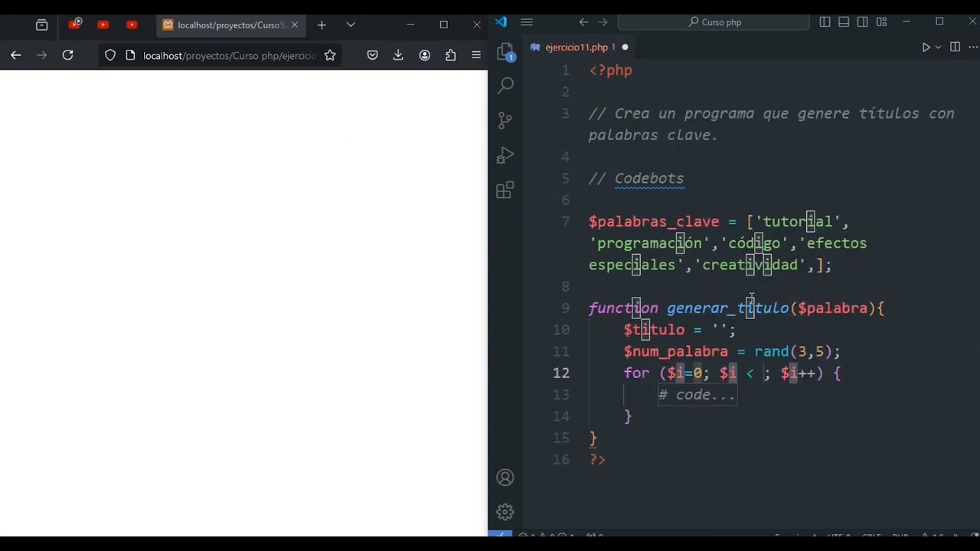
Task: Click the Firefox address bar URL
Action: tap(230, 55)
